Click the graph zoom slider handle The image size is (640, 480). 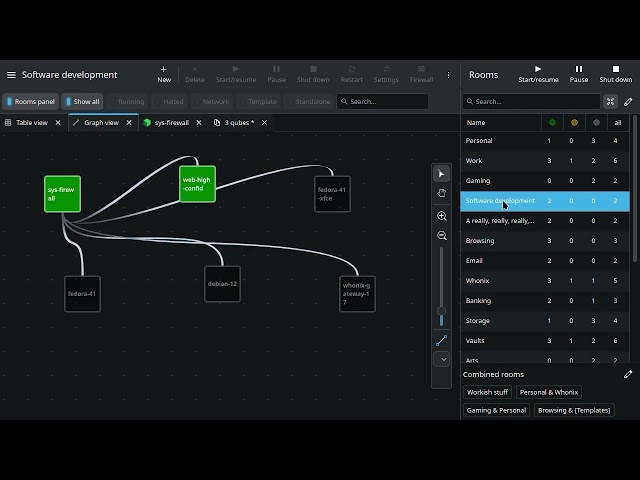click(x=441, y=311)
